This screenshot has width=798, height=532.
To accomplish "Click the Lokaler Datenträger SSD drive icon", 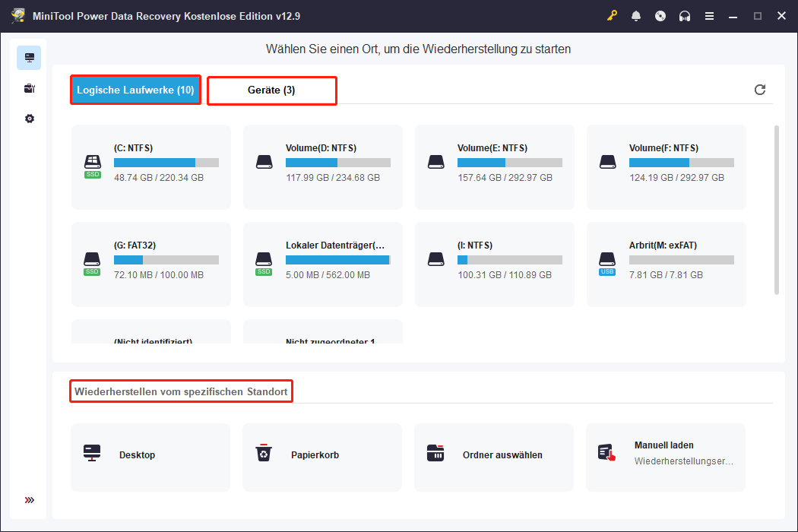I will pyautogui.click(x=264, y=264).
